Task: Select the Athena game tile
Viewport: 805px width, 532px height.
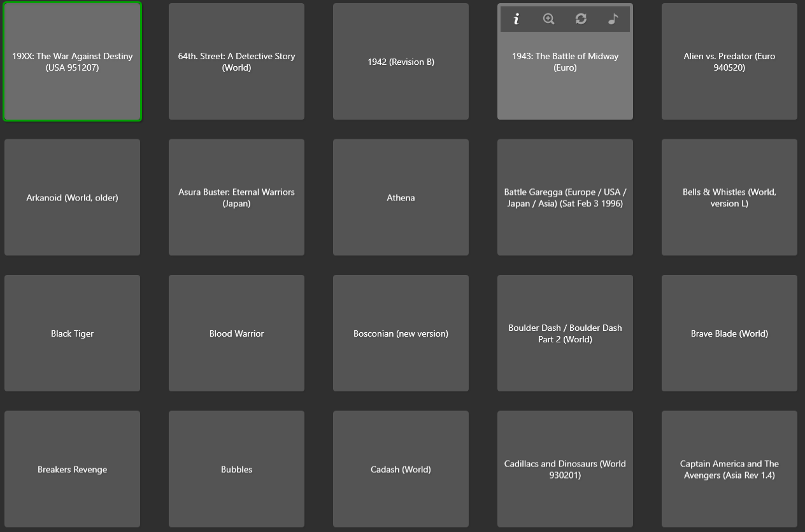Action: pos(401,197)
